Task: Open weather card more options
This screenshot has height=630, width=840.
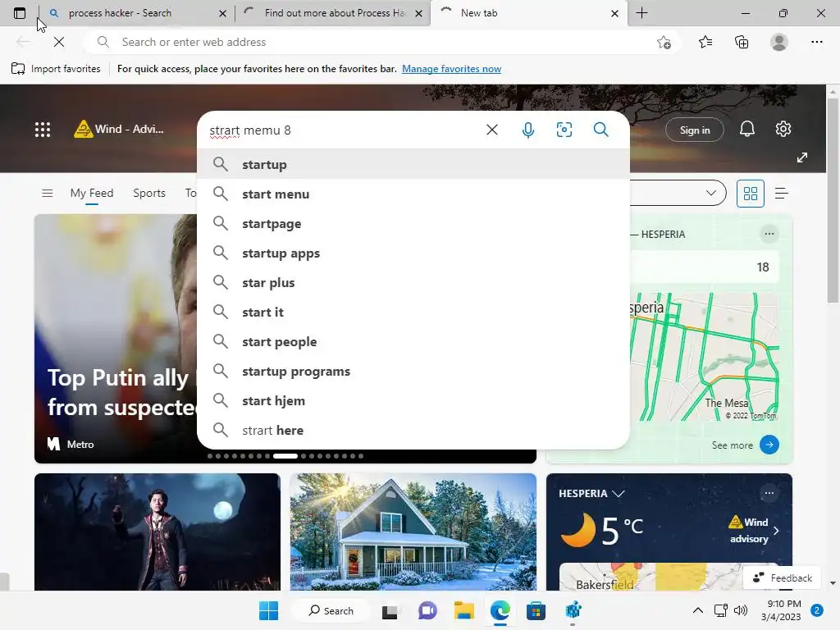Action: pos(769,493)
